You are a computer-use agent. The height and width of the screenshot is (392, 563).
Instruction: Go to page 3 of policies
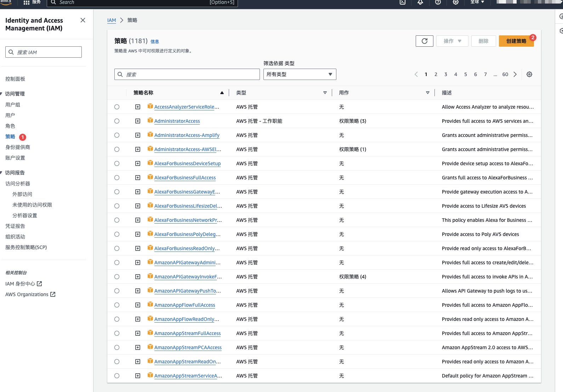[446, 74]
